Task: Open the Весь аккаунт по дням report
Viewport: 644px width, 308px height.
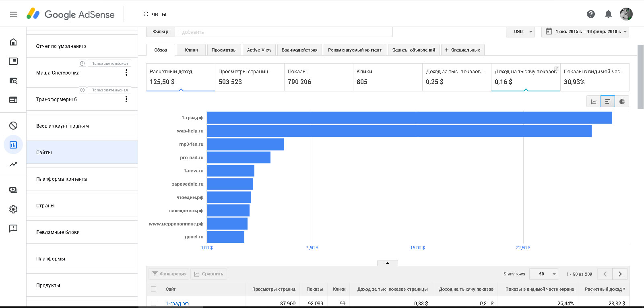Action: pyautogui.click(x=82, y=126)
